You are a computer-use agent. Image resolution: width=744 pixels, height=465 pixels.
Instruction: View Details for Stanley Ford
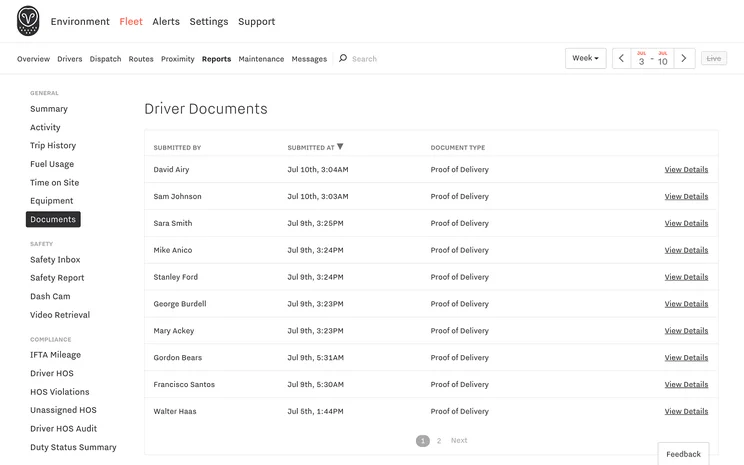686,277
